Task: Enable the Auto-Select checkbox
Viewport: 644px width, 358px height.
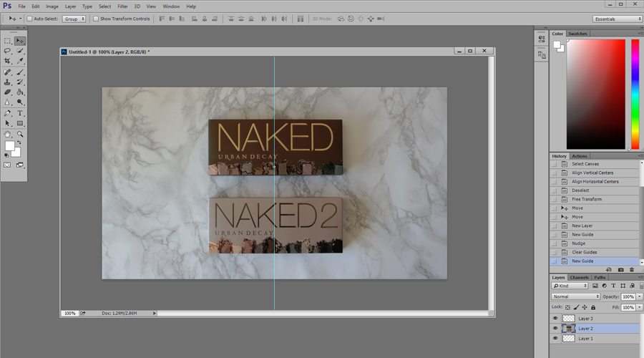Action: tap(29, 19)
